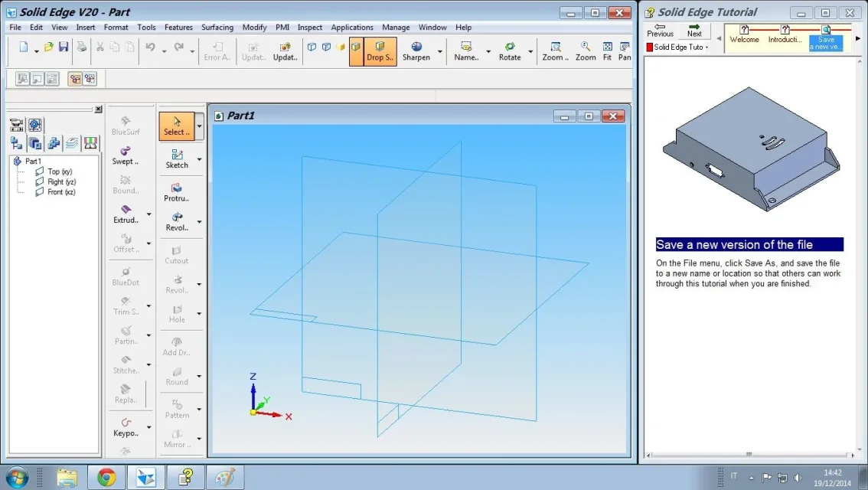Activate the Pan view tool

[x=625, y=51]
